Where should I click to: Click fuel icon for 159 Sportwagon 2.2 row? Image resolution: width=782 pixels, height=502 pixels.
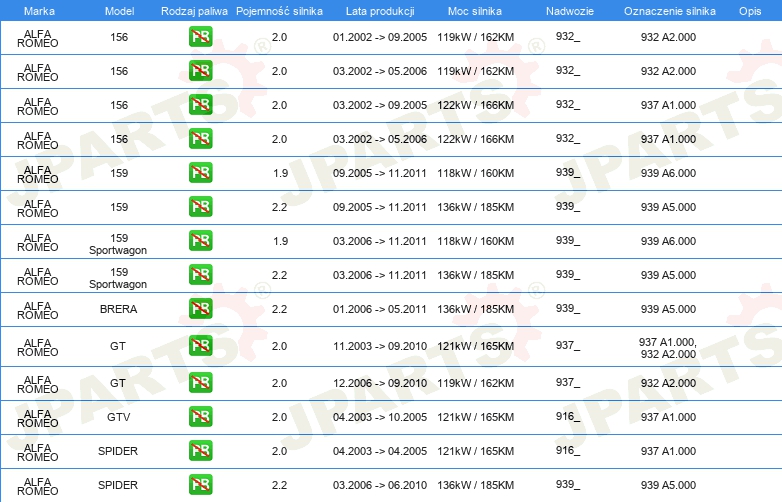tap(200, 274)
